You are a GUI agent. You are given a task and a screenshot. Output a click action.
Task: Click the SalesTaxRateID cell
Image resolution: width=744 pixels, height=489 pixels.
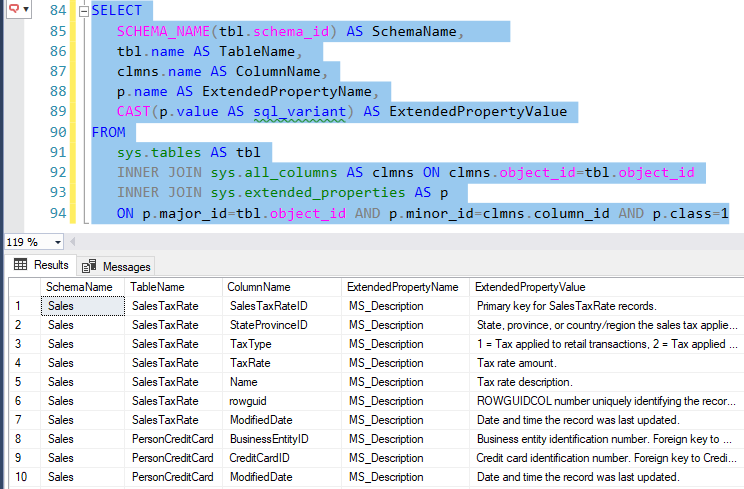(281, 306)
